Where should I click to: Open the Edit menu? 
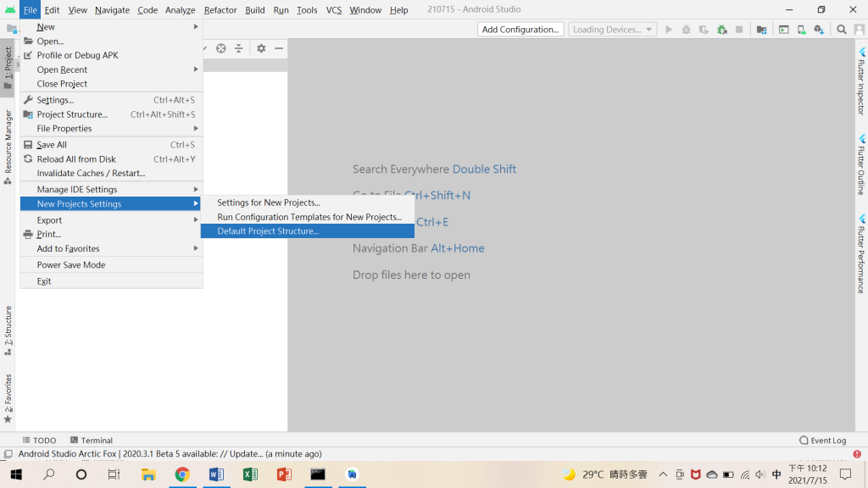click(x=52, y=10)
